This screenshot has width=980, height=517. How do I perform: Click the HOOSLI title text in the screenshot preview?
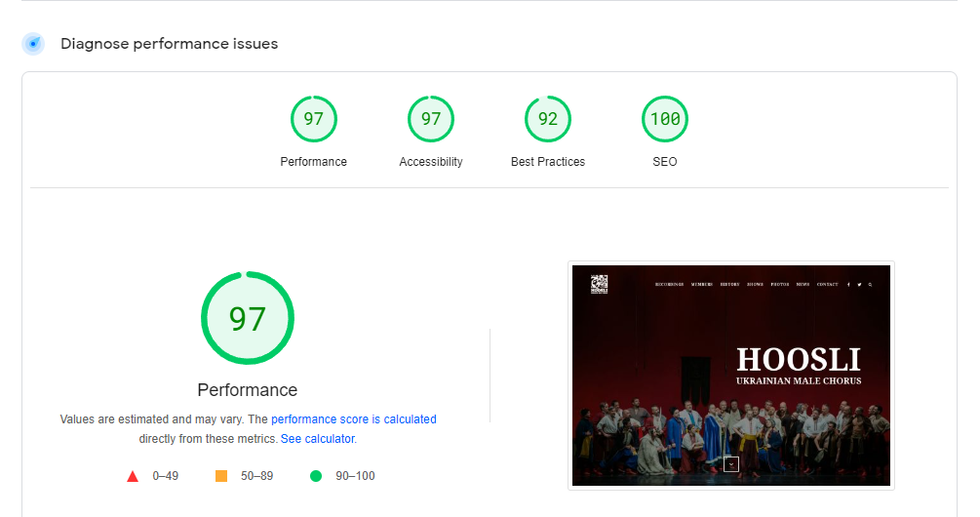coord(798,359)
